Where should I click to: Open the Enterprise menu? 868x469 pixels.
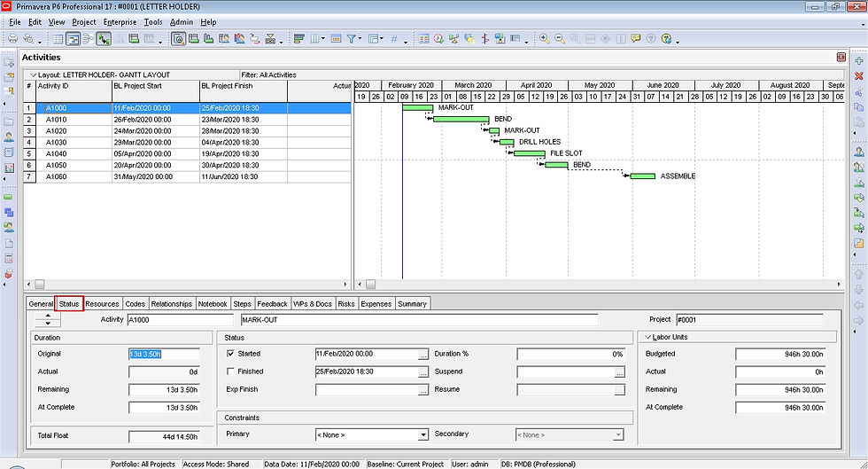point(120,22)
